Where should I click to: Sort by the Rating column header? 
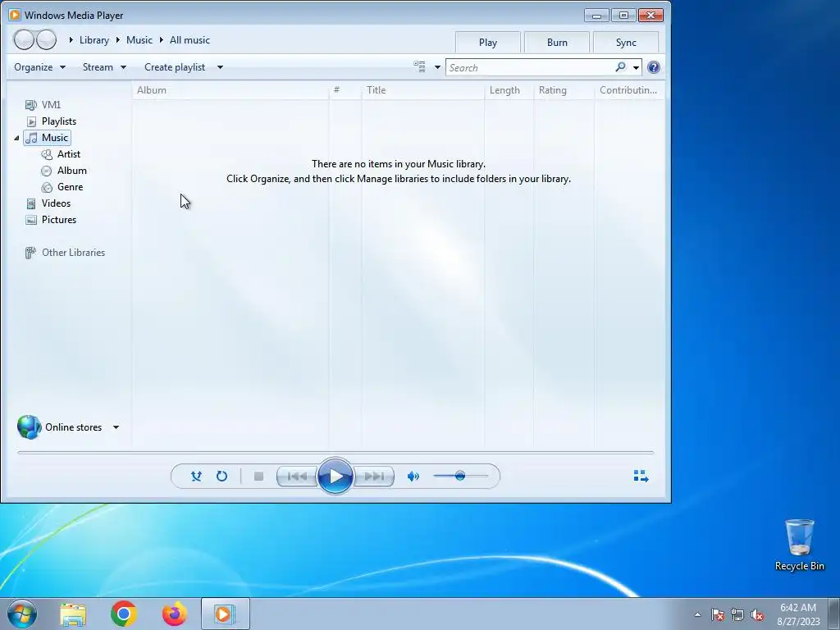564,90
